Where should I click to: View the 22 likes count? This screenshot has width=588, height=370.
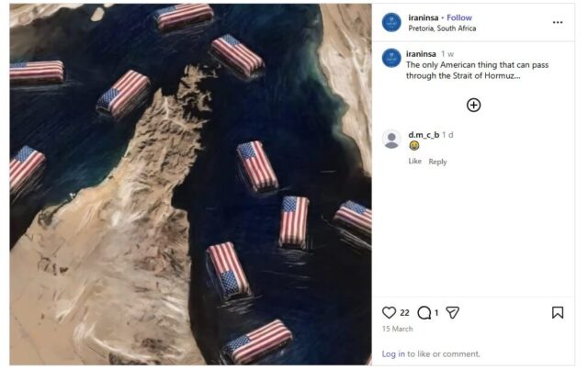[404, 313]
